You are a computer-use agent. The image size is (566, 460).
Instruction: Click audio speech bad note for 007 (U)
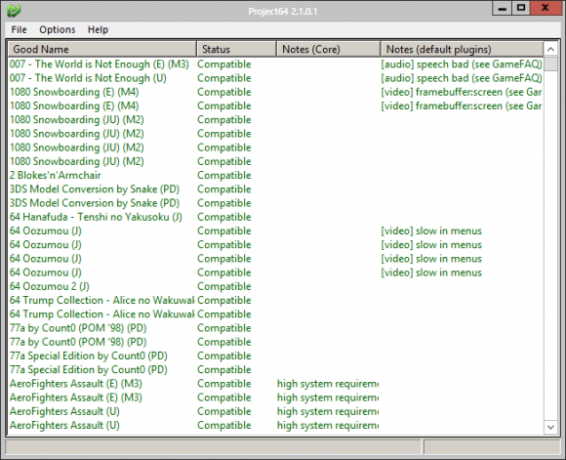point(462,78)
